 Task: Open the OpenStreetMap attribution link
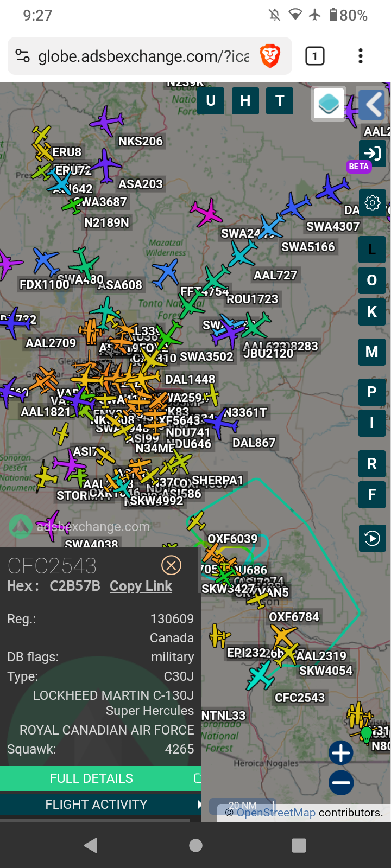[276, 813]
